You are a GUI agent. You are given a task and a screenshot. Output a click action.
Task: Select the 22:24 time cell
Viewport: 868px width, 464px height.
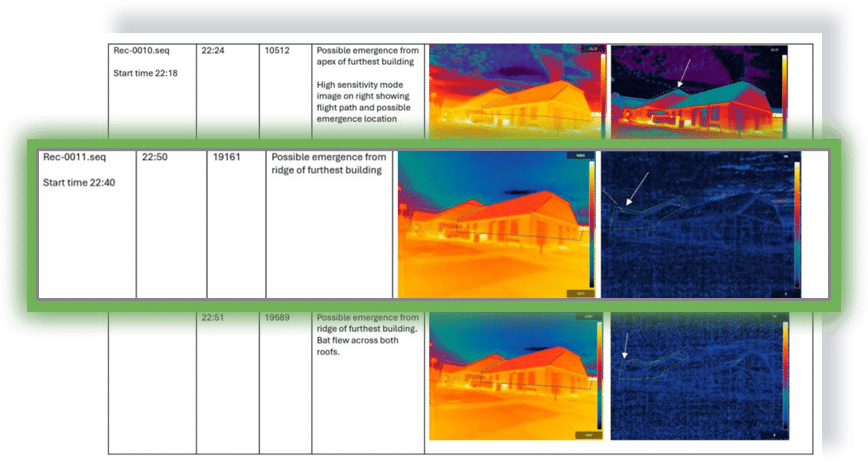(228, 91)
